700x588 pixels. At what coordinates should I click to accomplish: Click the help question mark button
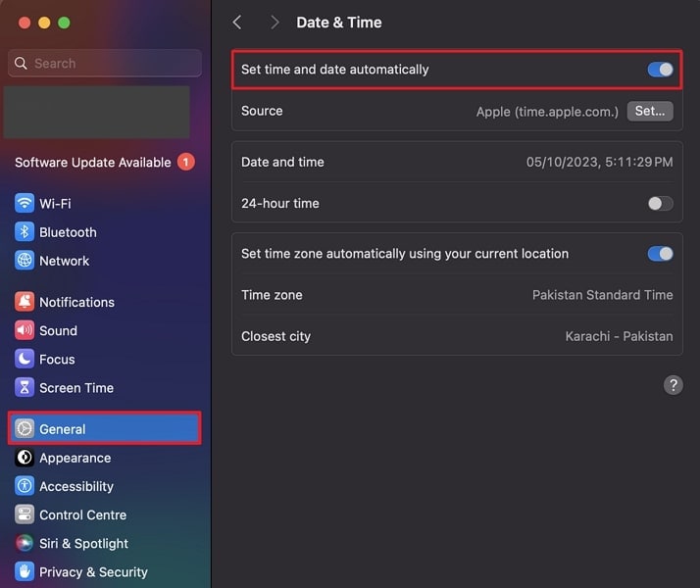click(673, 385)
